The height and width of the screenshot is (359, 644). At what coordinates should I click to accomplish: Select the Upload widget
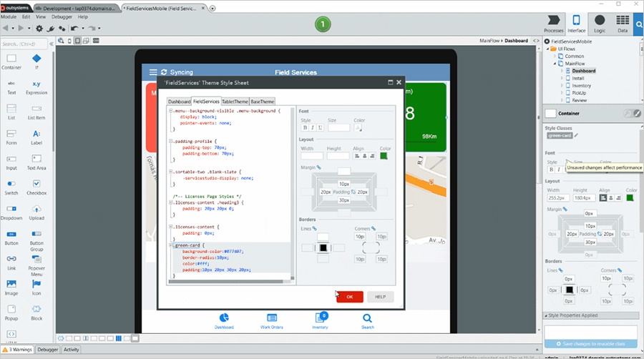pyautogui.click(x=36, y=212)
